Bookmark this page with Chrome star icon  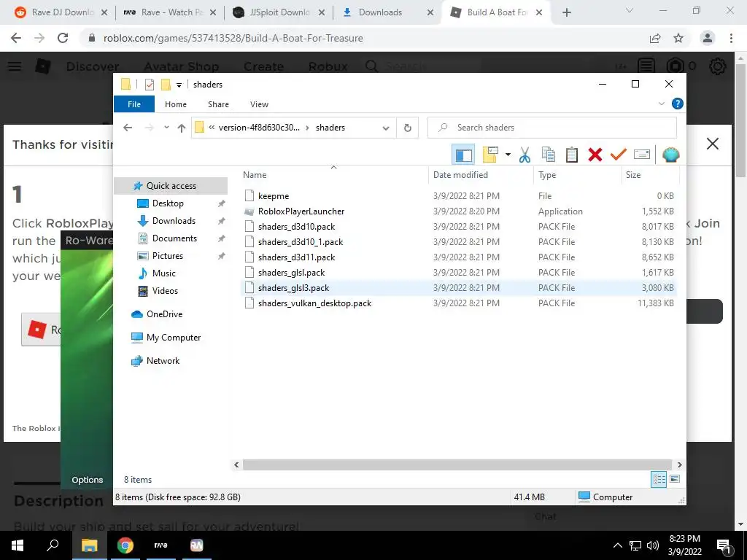[678, 38]
